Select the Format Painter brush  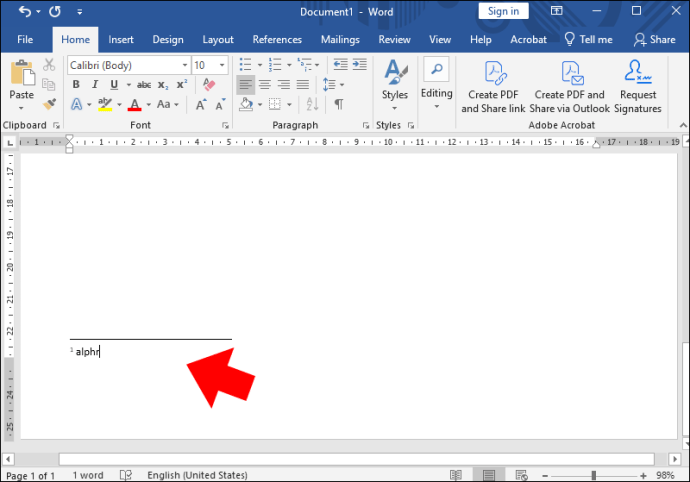coord(49,104)
